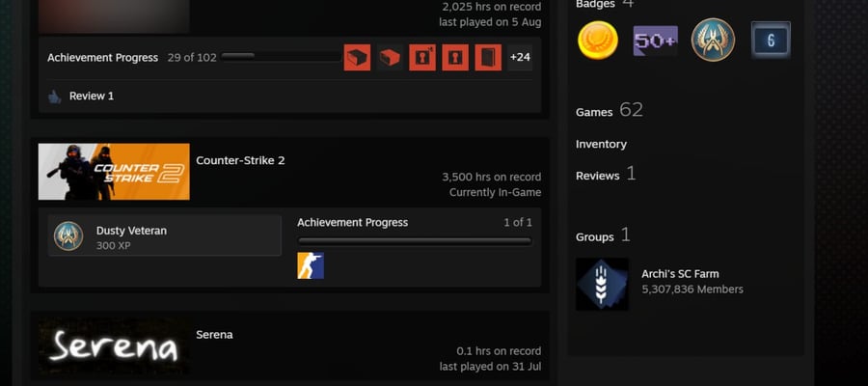This screenshot has width=868, height=386.
Task: Click the dark box achievement icon
Action: pos(390,58)
